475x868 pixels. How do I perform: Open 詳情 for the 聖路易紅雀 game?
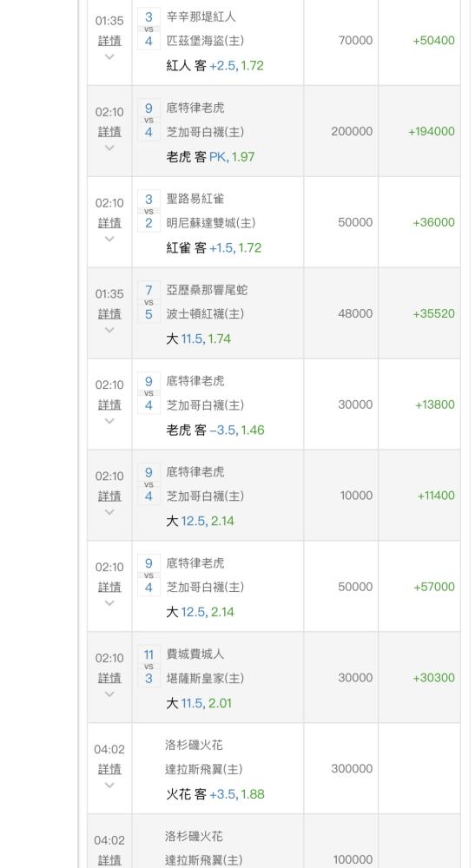pos(109,223)
